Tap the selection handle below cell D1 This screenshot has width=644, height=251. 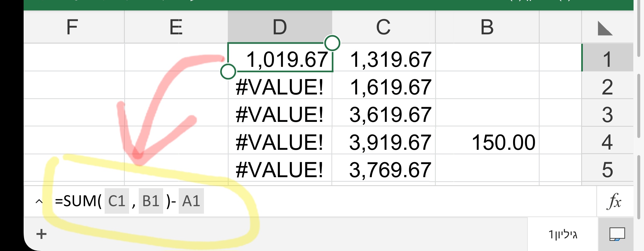pos(228,71)
